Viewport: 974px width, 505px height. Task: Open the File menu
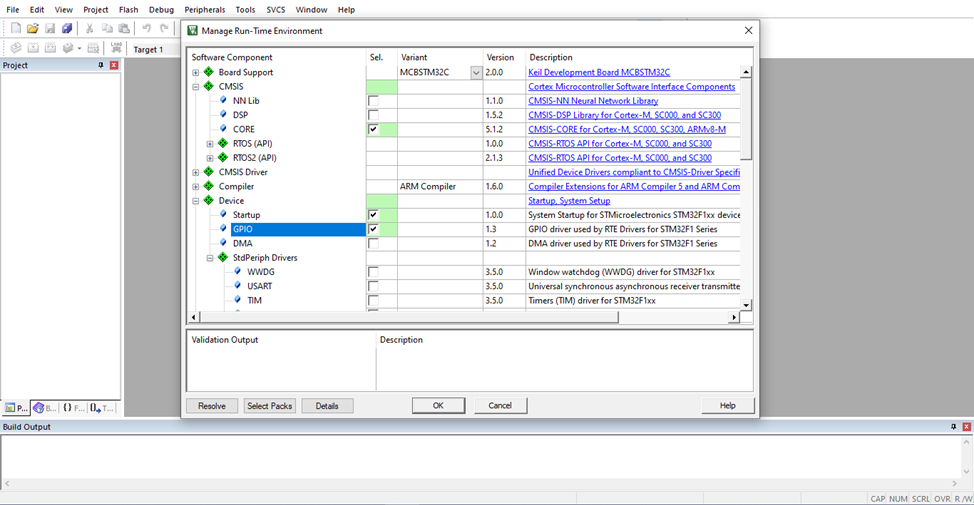pyautogui.click(x=12, y=9)
